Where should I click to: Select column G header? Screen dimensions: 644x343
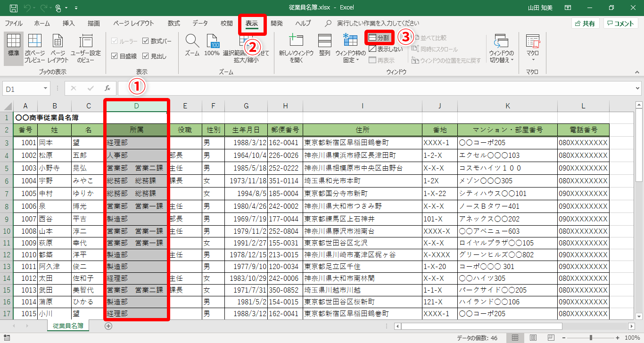[x=247, y=106]
